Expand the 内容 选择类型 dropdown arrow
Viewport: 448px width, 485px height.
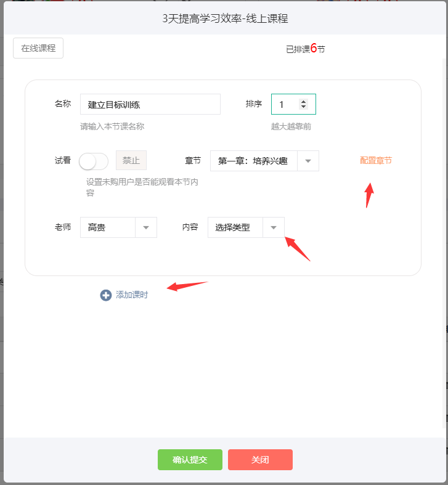274,227
